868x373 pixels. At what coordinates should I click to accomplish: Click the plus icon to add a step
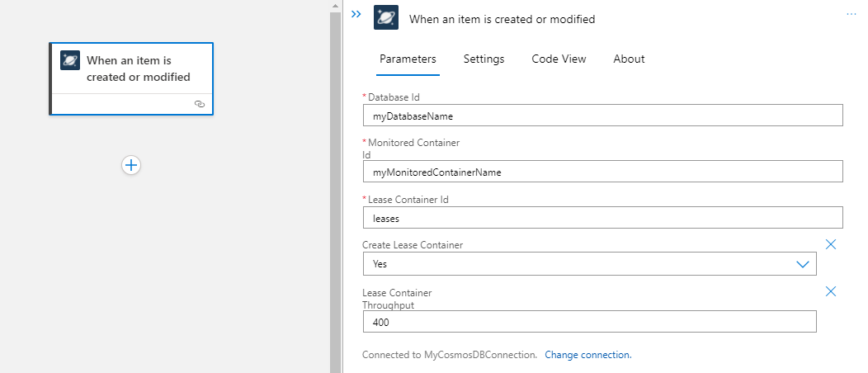point(131,165)
